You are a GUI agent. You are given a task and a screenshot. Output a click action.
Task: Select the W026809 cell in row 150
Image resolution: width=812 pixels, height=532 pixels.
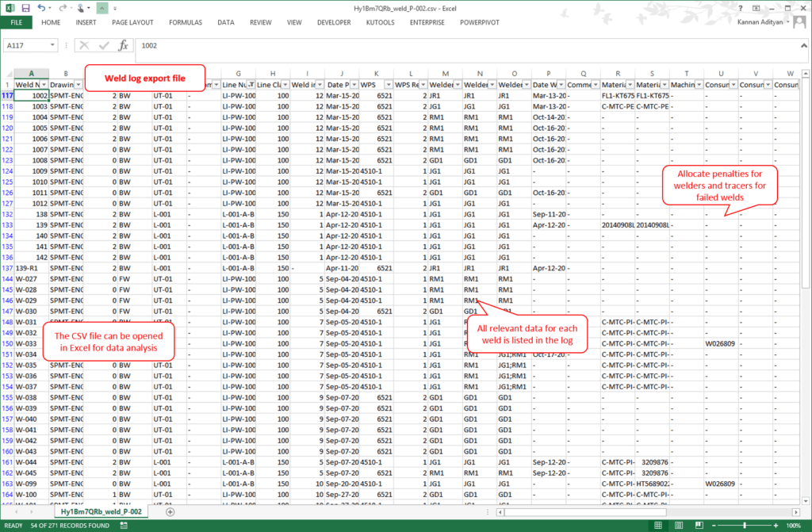pyautogui.click(x=721, y=343)
